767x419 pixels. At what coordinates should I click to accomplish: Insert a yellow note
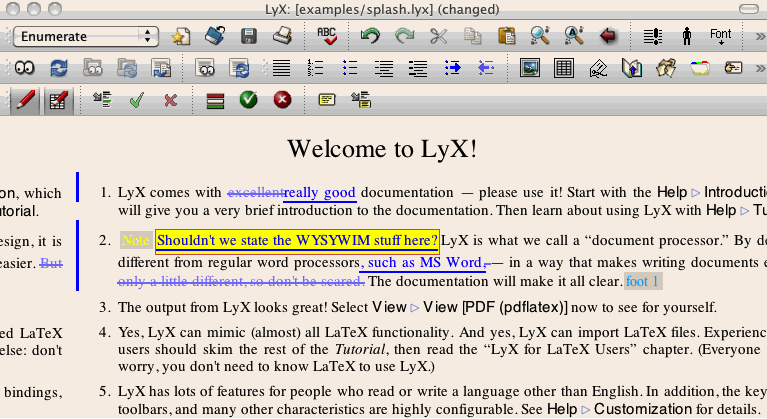(327, 100)
